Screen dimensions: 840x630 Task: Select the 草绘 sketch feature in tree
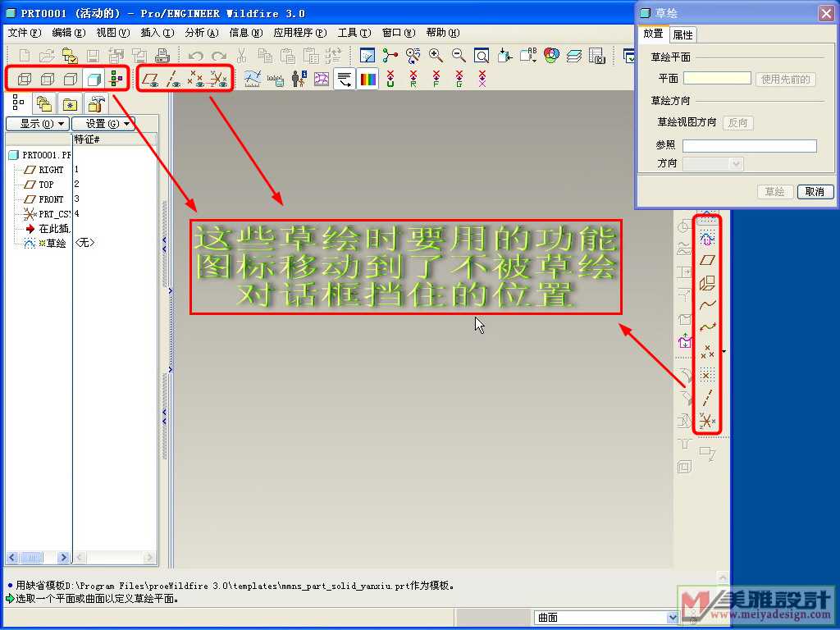point(45,243)
